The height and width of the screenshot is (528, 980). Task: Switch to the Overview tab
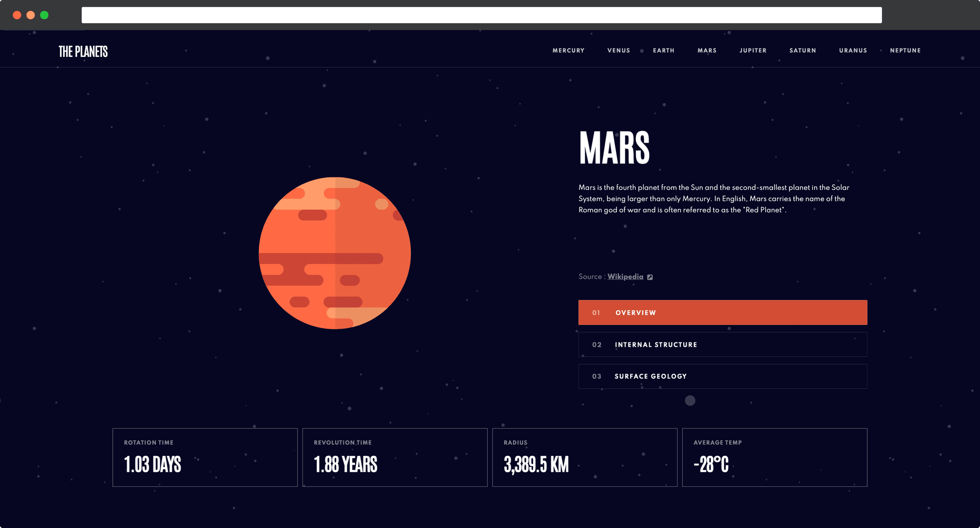point(723,312)
